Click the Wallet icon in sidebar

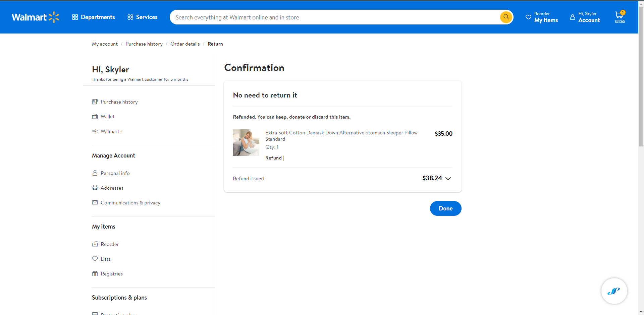tap(95, 117)
